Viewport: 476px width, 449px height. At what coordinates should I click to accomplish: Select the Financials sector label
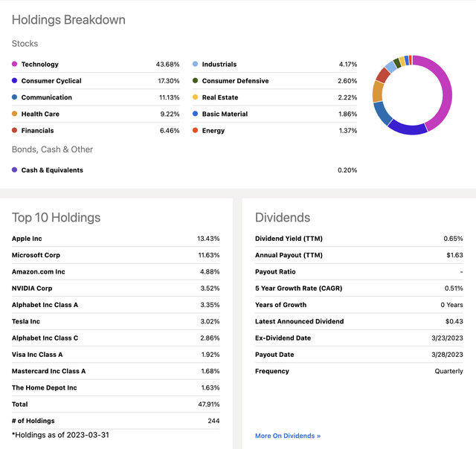pyautogui.click(x=37, y=130)
